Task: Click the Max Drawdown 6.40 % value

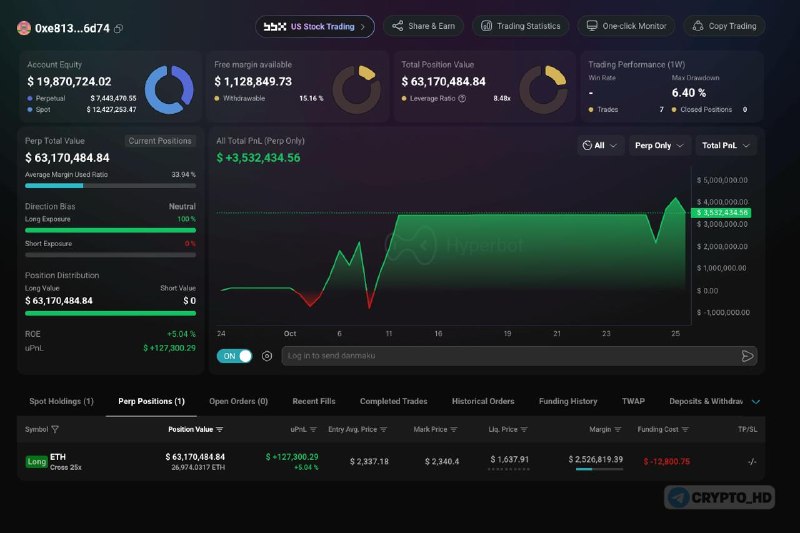Action: (x=689, y=93)
